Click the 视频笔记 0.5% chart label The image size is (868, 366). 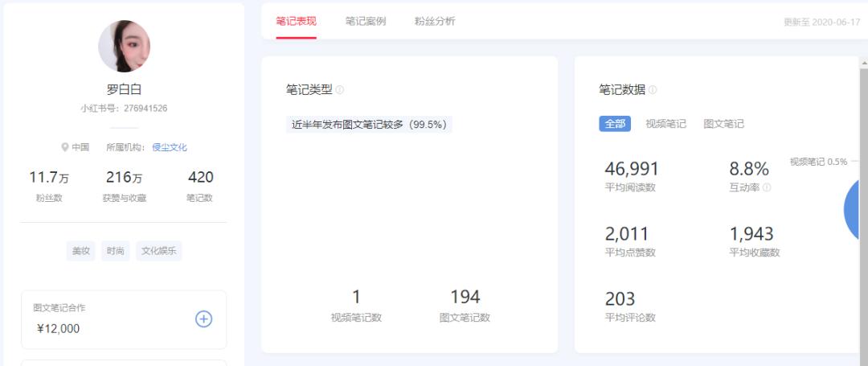818,162
